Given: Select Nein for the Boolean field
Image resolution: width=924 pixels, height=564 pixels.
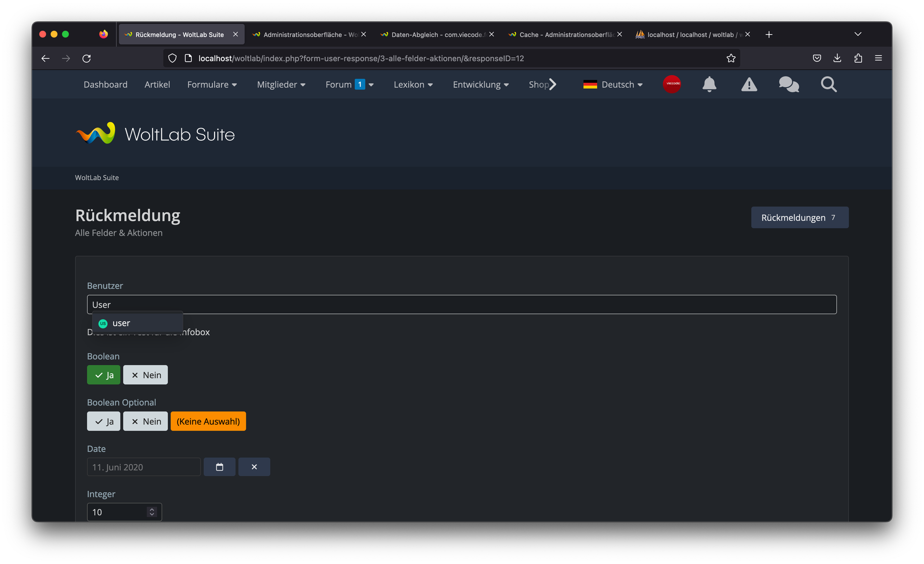Looking at the screenshot, I should (145, 375).
